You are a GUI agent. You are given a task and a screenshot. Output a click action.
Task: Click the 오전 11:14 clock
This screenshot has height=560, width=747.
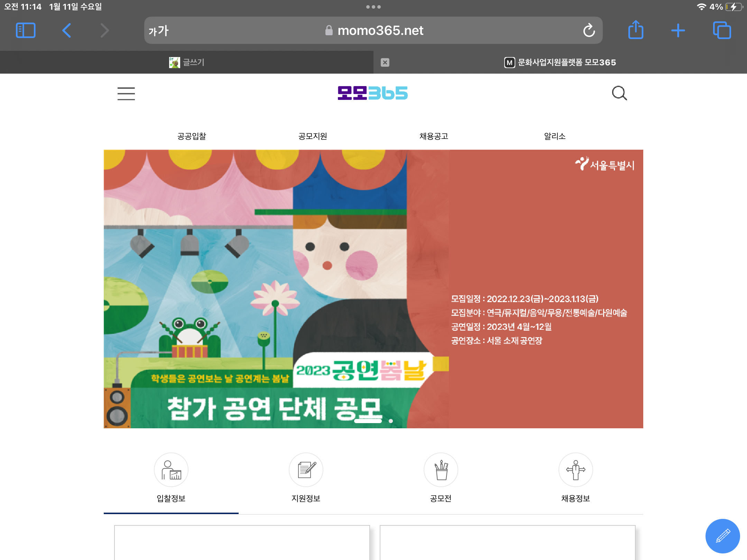tap(23, 7)
